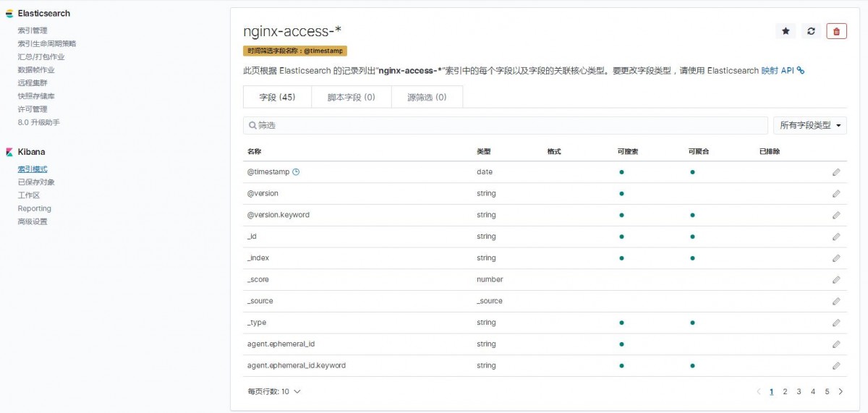Select the @version.keyword field name
The width and height of the screenshot is (868, 413).
[x=278, y=215]
